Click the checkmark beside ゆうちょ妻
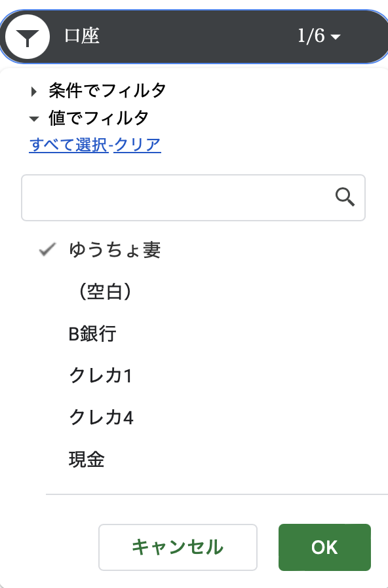Screen dimensions: 388x588 48,249
